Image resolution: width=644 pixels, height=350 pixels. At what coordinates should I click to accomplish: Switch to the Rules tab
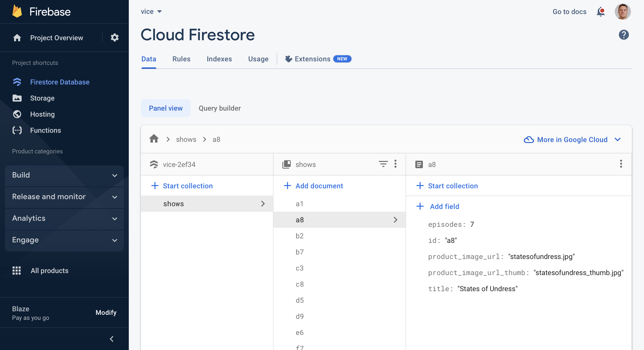[181, 59]
